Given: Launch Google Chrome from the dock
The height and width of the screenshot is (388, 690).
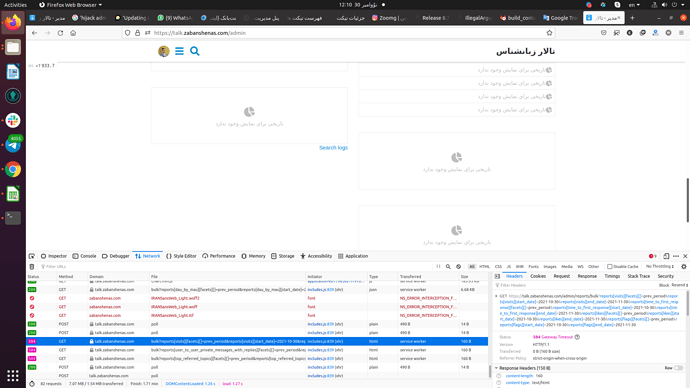Looking at the screenshot, I should coord(13,169).
